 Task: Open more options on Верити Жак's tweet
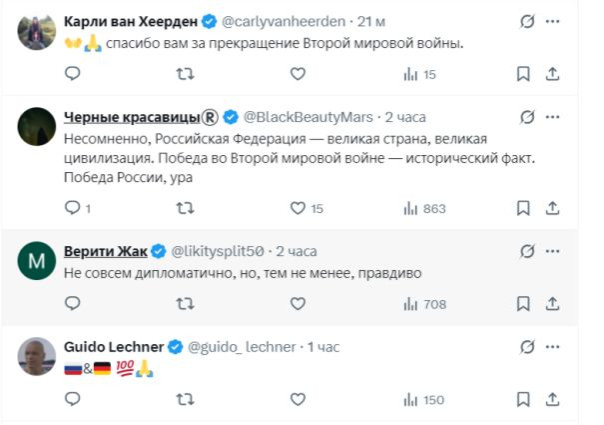coord(553,251)
